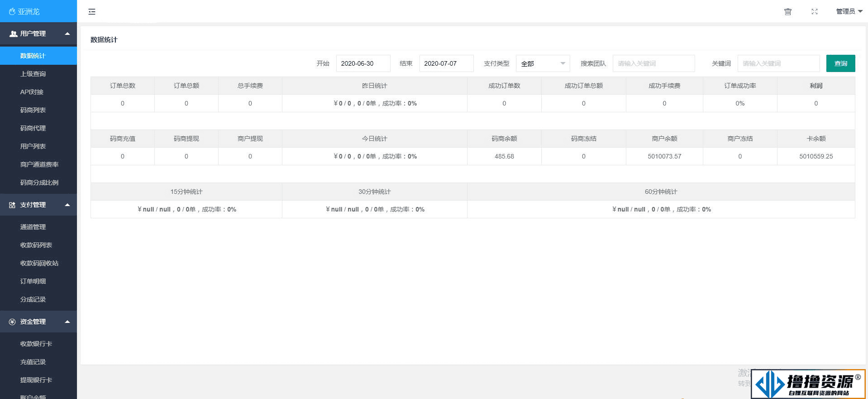Open the 支付类型 全部 dropdown
The image size is (868, 399).
(543, 63)
